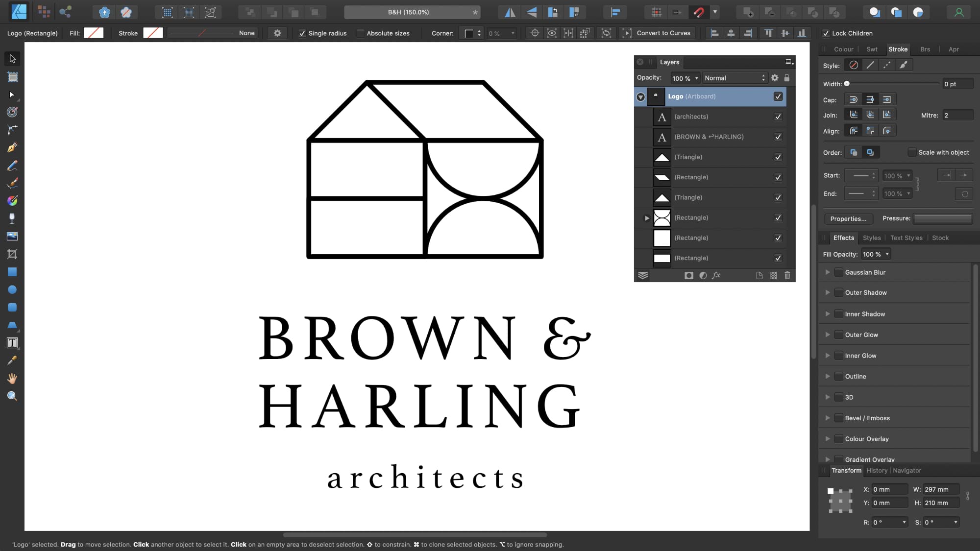Select the Zoom tool
The width and height of the screenshot is (980, 551).
[x=12, y=396]
